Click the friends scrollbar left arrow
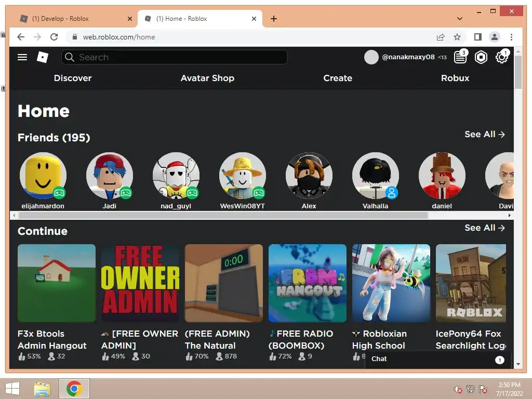532x399 pixels. [x=14, y=216]
